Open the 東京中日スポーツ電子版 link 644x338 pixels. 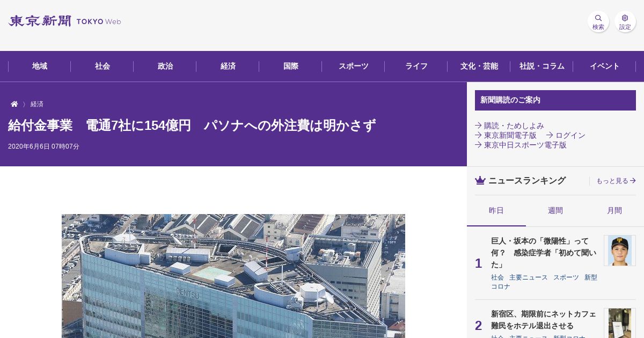[521, 145]
